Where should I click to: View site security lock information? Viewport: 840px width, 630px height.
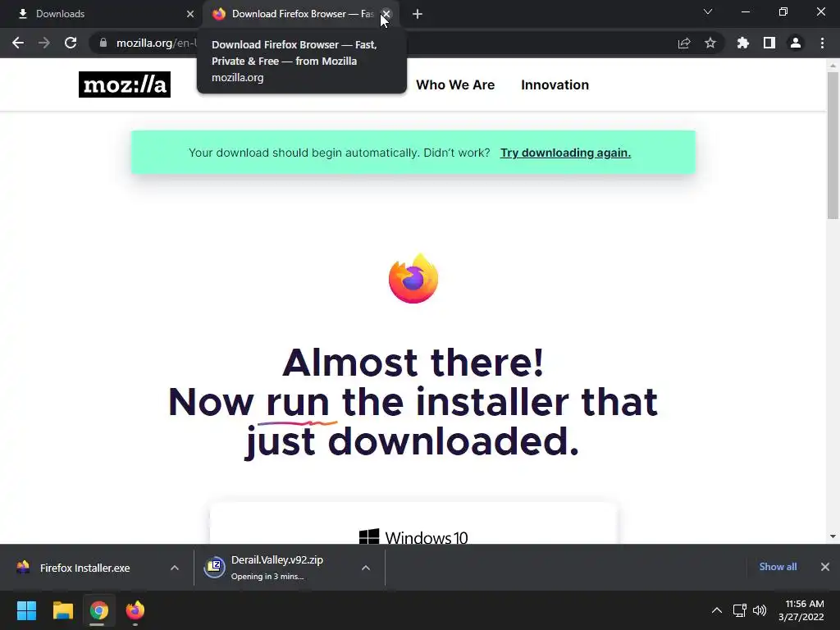pos(103,43)
